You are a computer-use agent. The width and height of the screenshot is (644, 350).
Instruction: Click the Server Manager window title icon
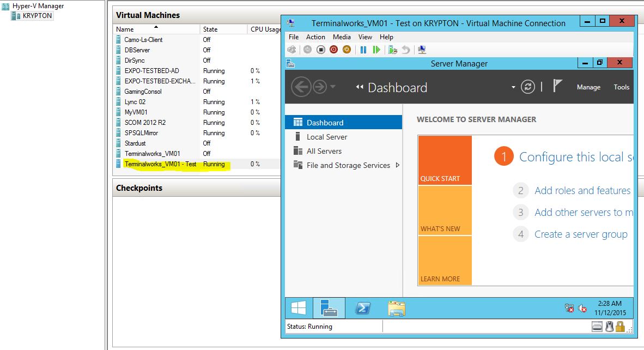coord(290,63)
